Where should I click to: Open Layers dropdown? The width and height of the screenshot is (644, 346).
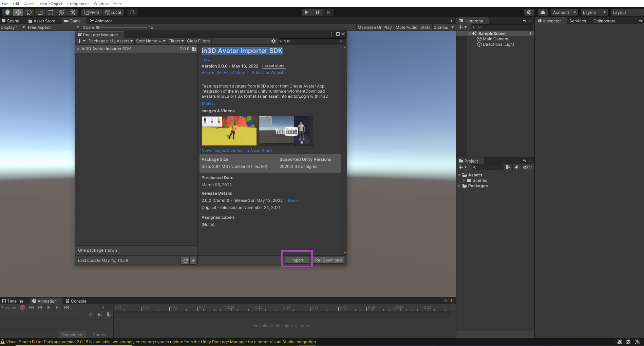[594, 12]
